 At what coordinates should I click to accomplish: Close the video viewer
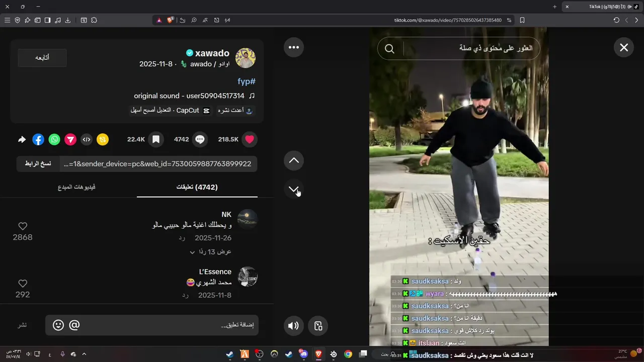[x=624, y=47]
